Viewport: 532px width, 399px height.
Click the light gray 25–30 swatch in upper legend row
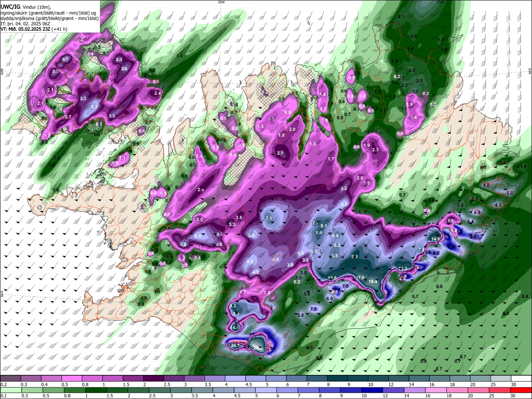point(501,379)
